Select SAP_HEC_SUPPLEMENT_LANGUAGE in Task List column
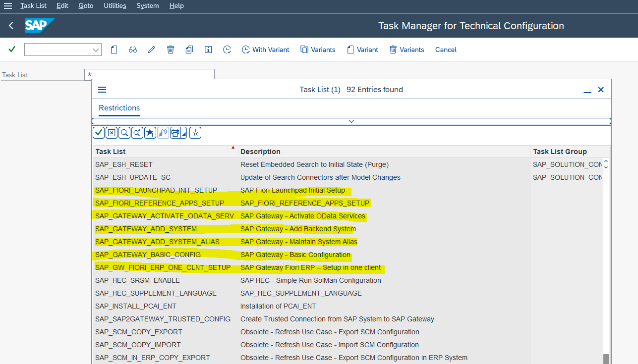The width and height of the screenshot is (638, 364). click(156, 293)
